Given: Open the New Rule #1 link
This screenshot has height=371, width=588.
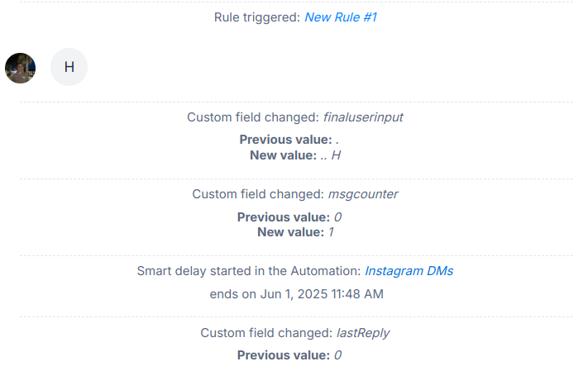Looking at the screenshot, I should (341, 17).
